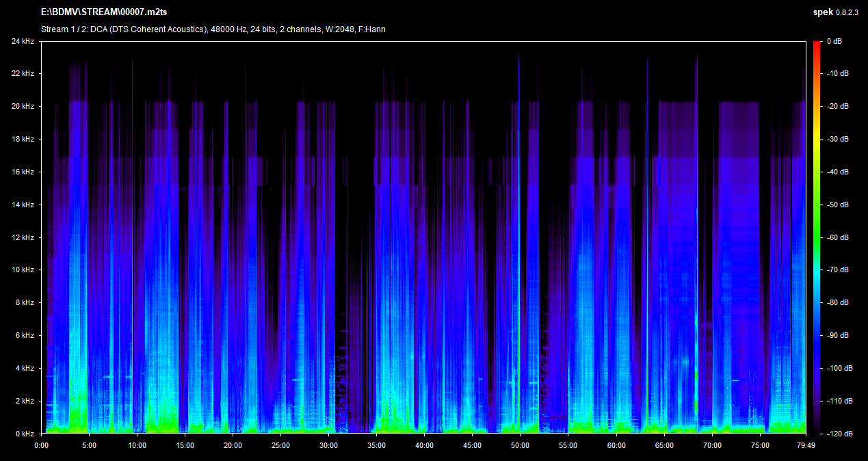The height and width of the screenshot is (461, 868).
Task: Select the 10 kHz frequency axis label
Action: [23, 270]
